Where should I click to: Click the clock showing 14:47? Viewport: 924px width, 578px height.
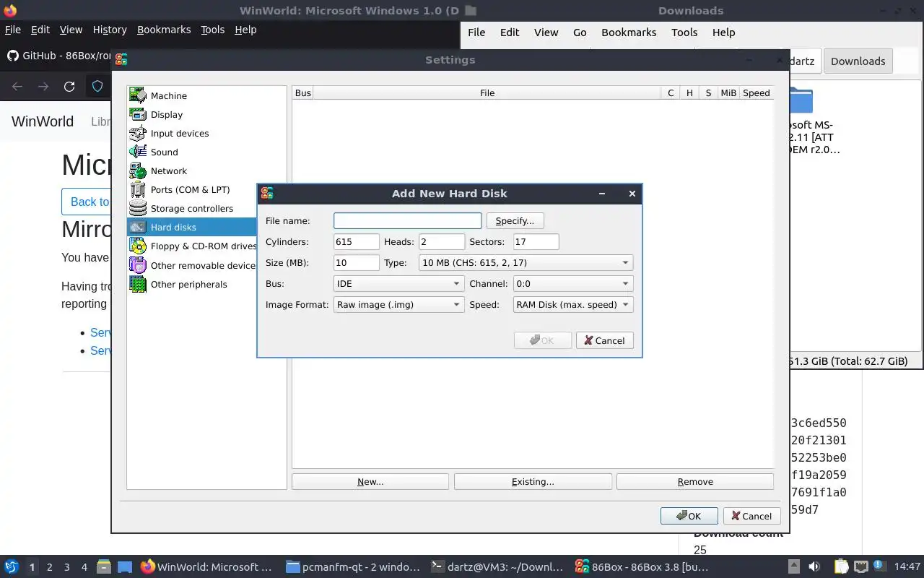tap(907, 567)
